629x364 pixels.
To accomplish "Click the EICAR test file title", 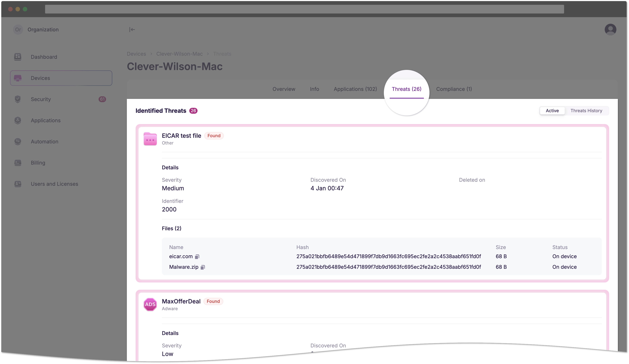I will pos(181,136).
